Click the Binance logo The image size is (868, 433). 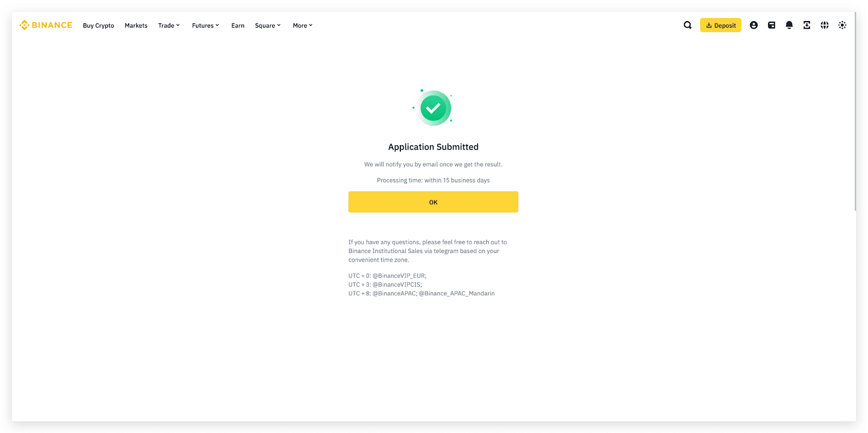(46, 25)
